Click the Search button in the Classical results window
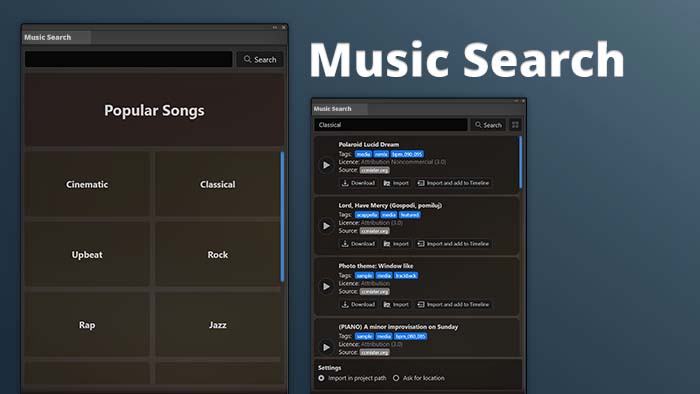The height and width of the screenshot is (394, 700). click(488, 125)
